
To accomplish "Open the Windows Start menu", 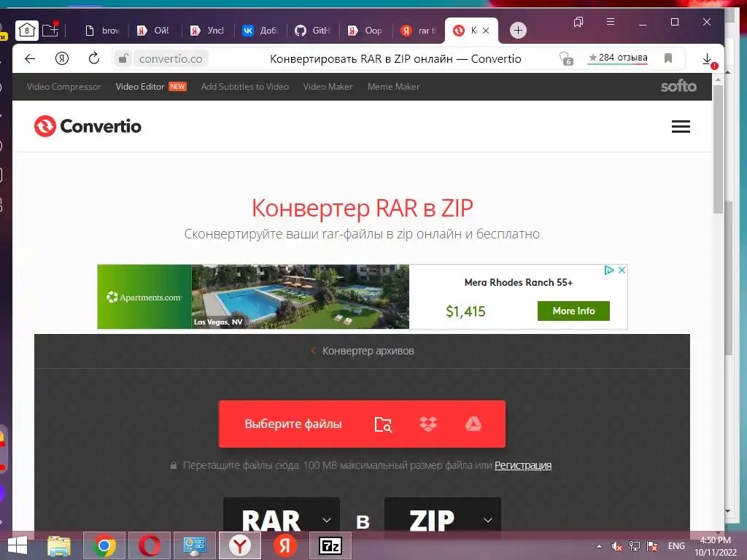I will (x=18, y=545).
